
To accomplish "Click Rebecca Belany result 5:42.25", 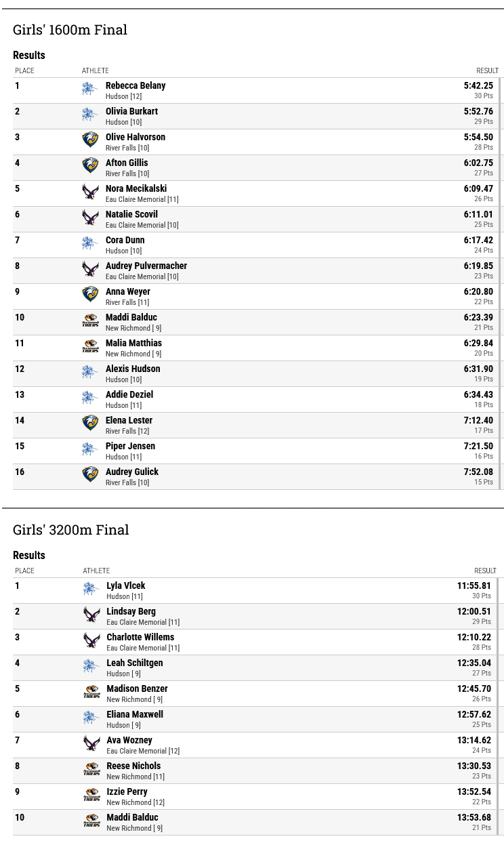I will (478, 85).
